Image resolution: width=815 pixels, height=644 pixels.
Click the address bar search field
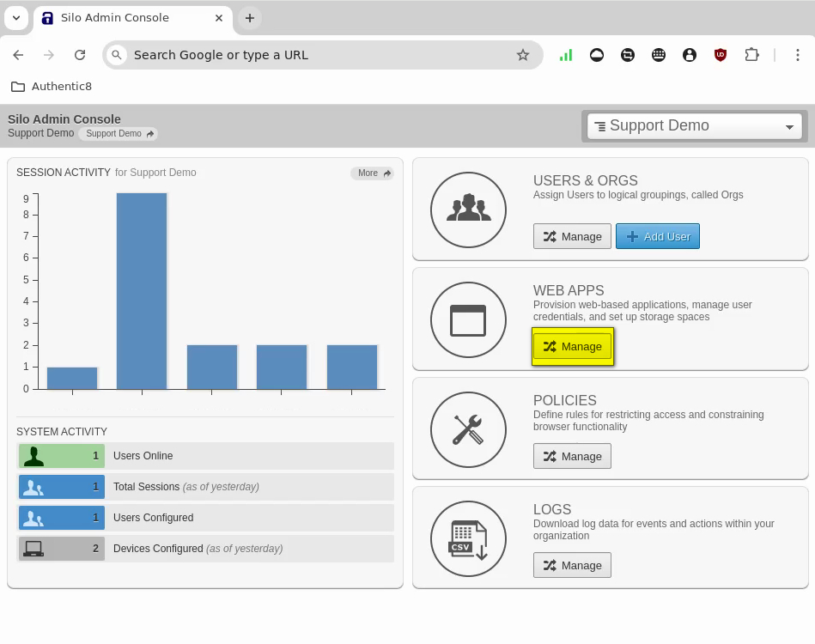pos(322,55)
